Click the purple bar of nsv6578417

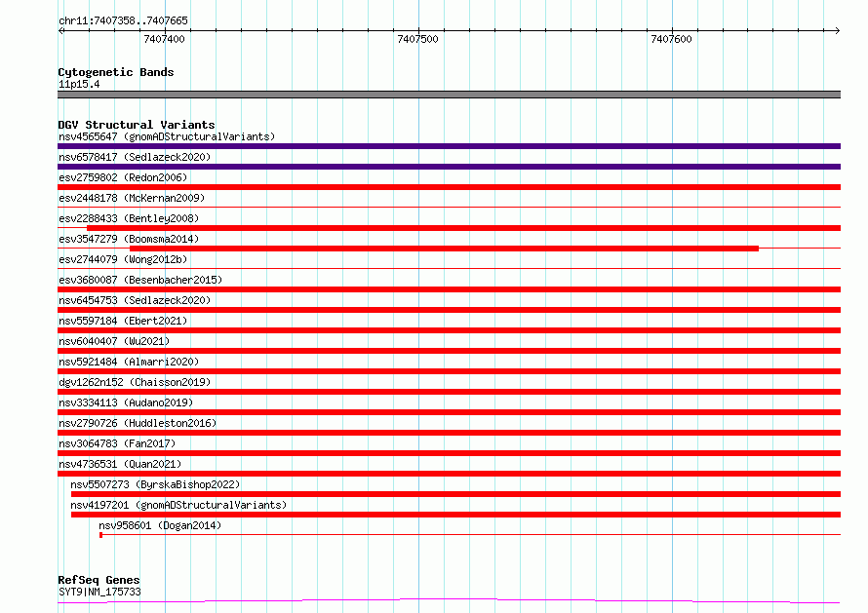pos(449,167)
